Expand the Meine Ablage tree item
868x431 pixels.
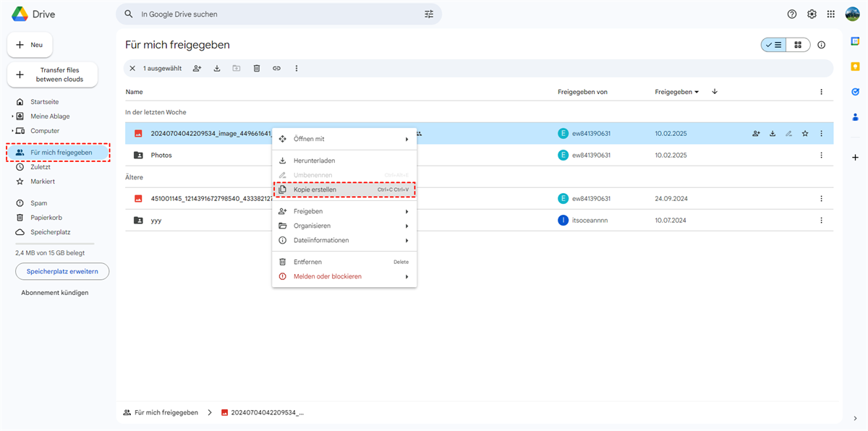[12, 116]
